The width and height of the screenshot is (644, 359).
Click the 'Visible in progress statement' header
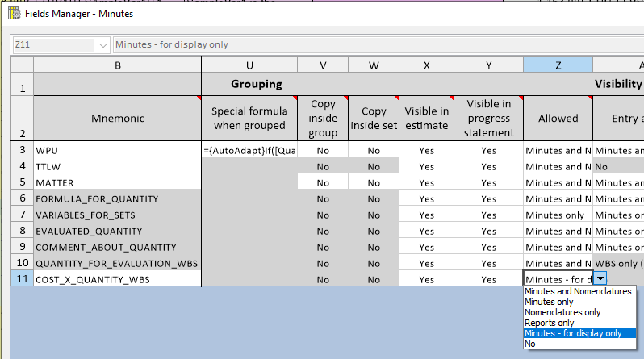click(488, 118)
